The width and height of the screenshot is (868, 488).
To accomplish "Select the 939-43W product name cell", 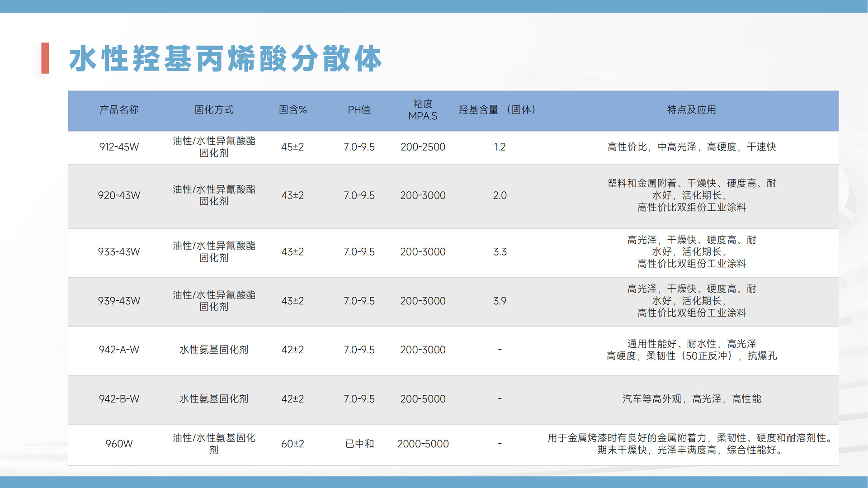I will click(x=119, y=301).
